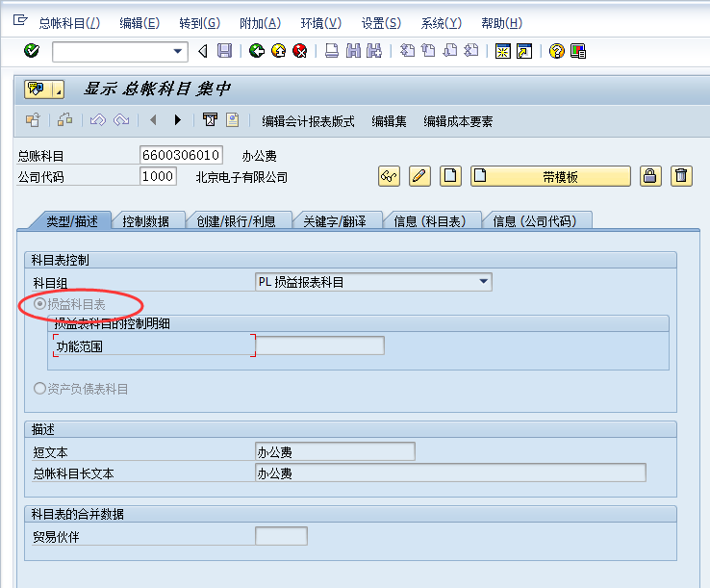Click the other G/L account toolbar icon

pyautogui.click(x=33, y=120)
